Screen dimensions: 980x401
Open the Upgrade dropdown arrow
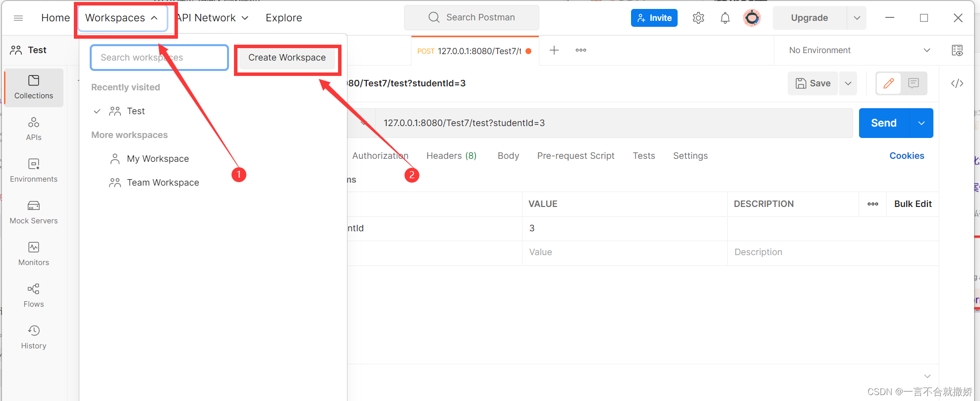(857, 18)
